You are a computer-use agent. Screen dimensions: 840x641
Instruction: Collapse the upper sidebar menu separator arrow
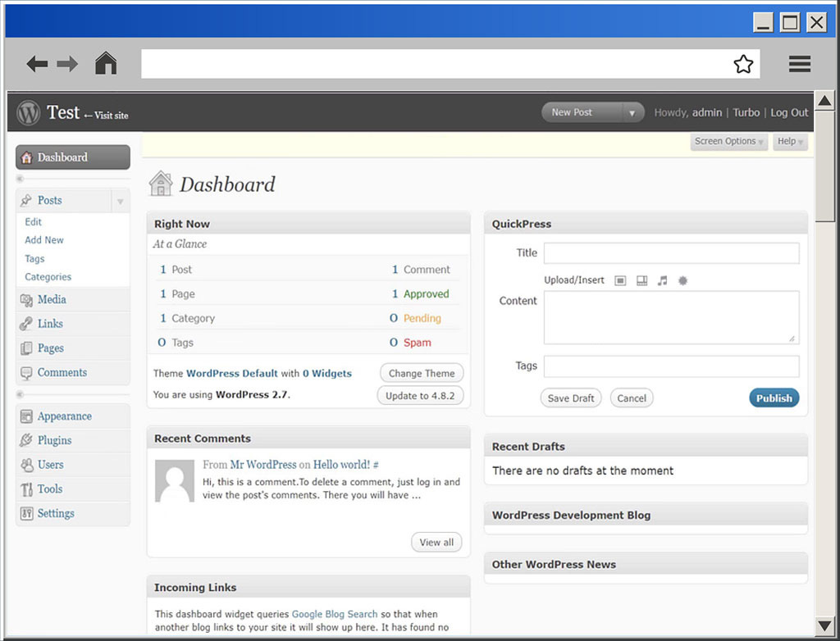point(20,179)
